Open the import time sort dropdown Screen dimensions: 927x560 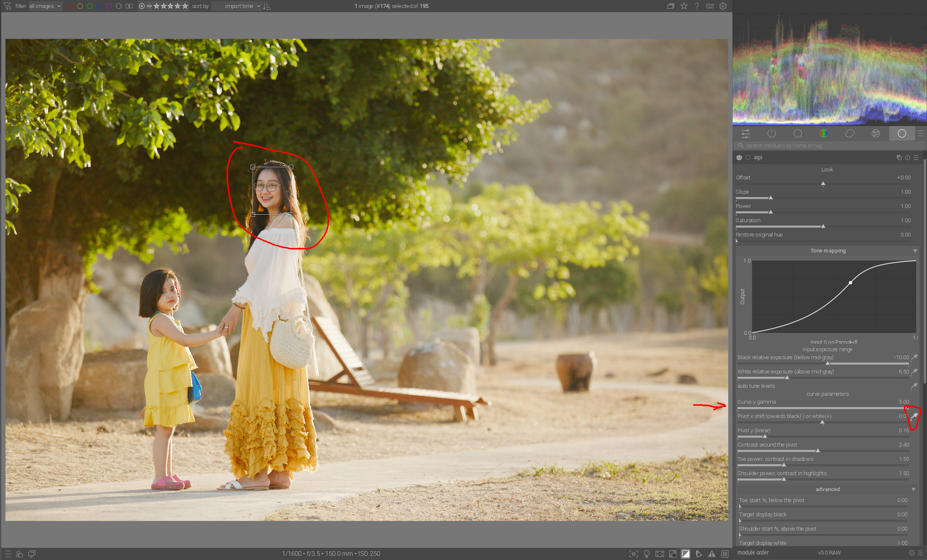click(238, 6)
